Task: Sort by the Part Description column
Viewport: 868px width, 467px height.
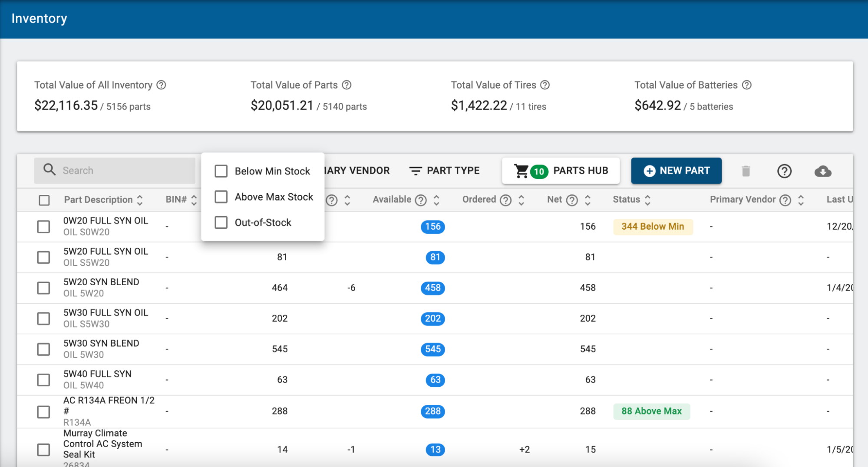Action: coord(140,200)
